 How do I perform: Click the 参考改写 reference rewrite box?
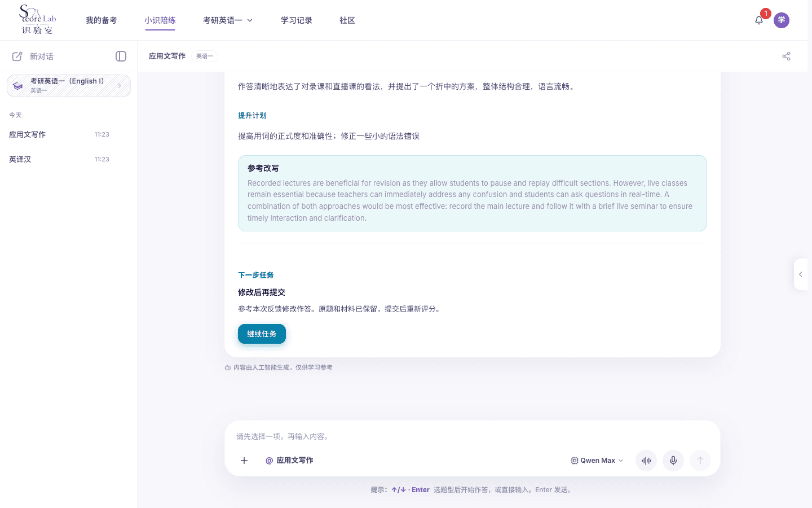coord(473,193)
